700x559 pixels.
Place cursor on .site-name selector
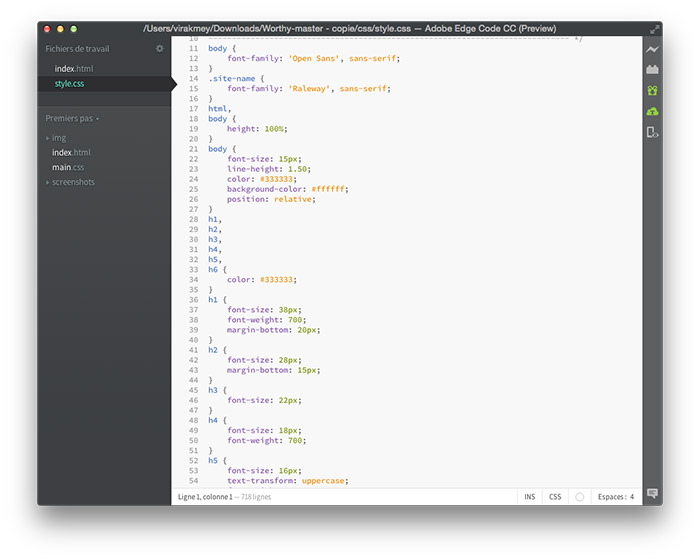pos(232,79)
